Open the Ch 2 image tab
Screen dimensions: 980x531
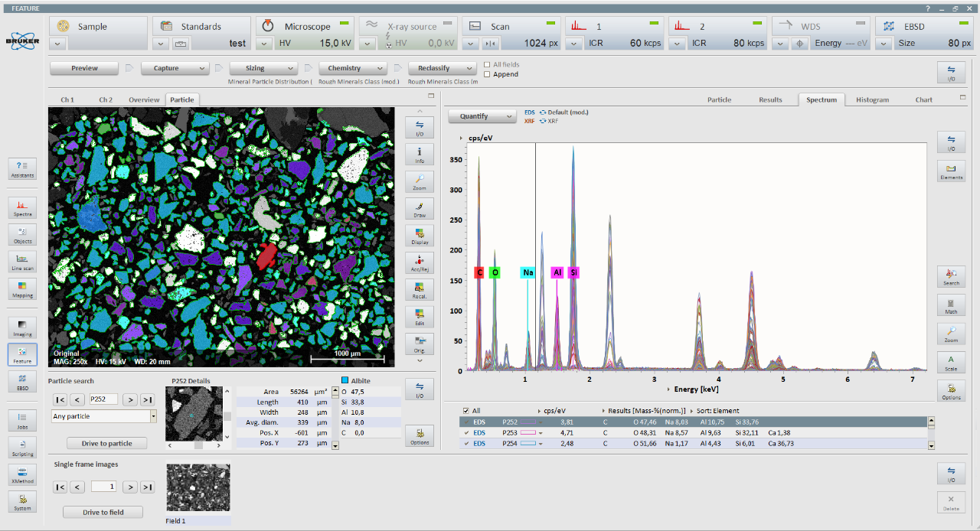[x=106, y=99]
